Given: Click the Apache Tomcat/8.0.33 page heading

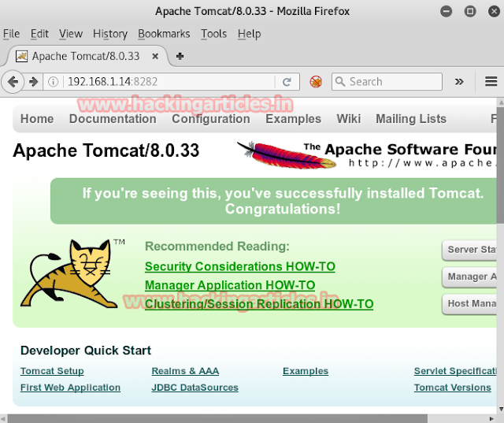Looking at the screenshot, I should (106, 150).
